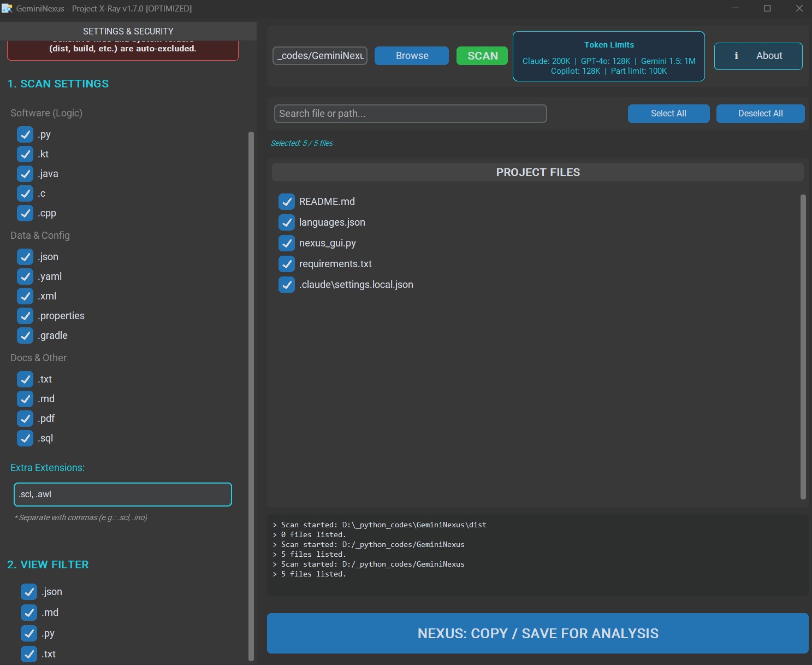Disable the .c extension checkbox
Image resolution: width=812 pixels, height=665 pixels.
[x=25, y=193]
